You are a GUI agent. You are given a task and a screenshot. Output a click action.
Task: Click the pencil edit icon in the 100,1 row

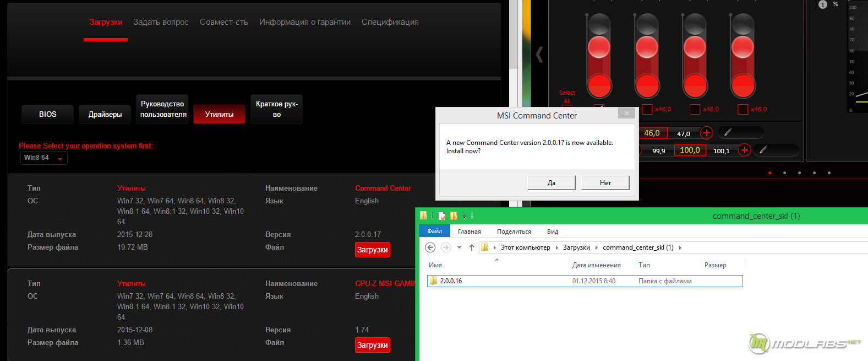coord(763,149)
